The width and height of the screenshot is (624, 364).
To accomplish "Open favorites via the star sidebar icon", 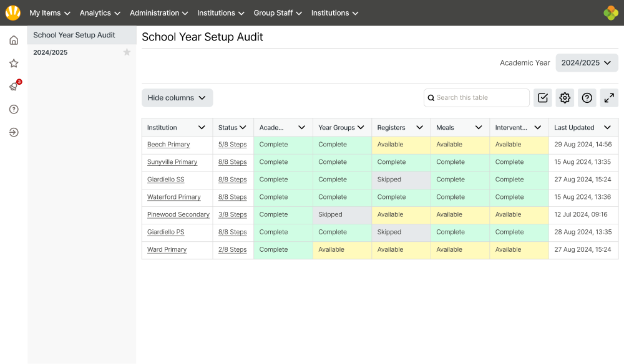I will click(x=13, y=62).
